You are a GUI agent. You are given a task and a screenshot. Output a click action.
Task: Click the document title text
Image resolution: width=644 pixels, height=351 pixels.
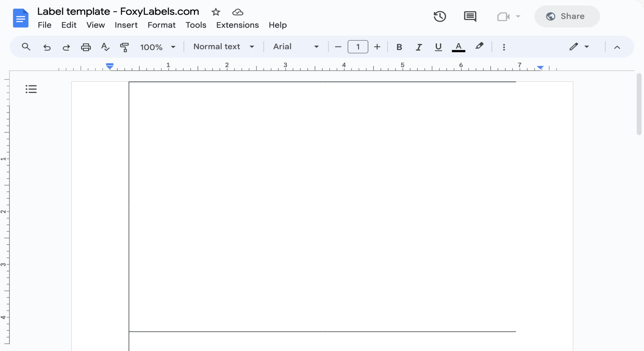tap(118, 12)
